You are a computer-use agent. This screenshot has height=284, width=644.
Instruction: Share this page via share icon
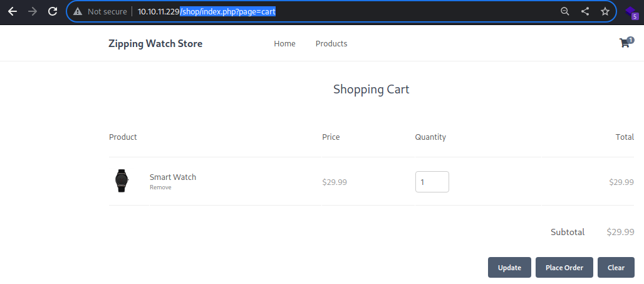[x=585, y=11]
